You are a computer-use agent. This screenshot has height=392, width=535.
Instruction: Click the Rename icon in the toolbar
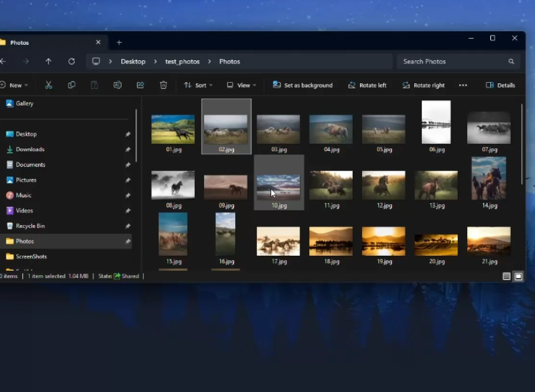click(118, 85)
